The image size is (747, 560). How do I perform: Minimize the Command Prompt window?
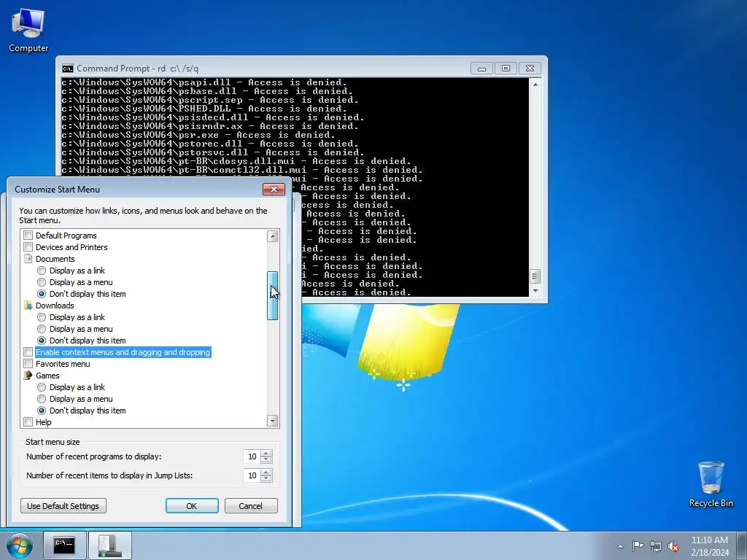(x=481, y=69)
